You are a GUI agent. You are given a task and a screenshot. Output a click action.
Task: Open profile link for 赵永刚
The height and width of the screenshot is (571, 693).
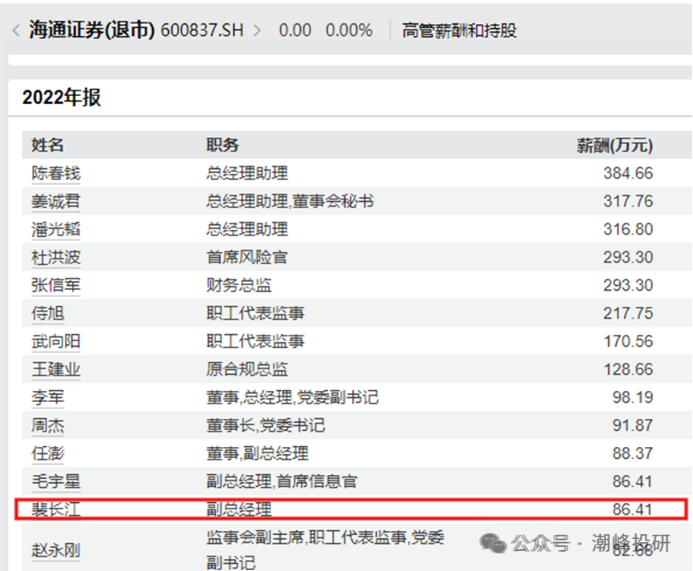click(x=56, y=551)
